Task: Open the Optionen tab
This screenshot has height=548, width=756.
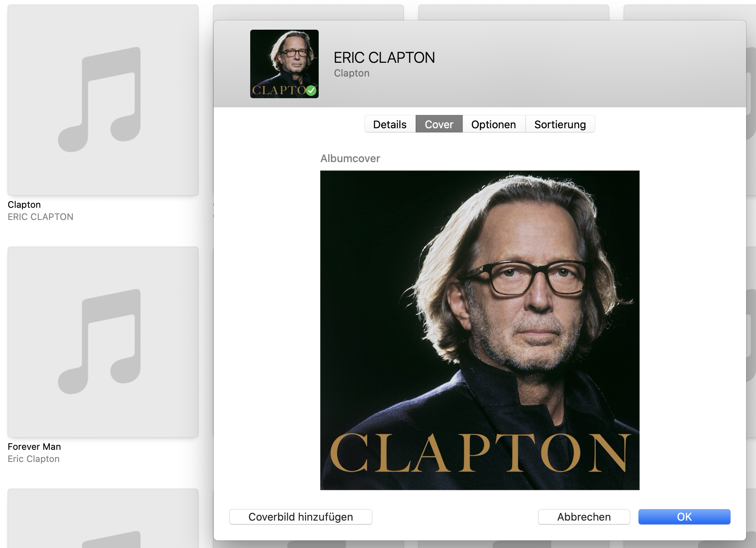Action: tap(494, 124)
